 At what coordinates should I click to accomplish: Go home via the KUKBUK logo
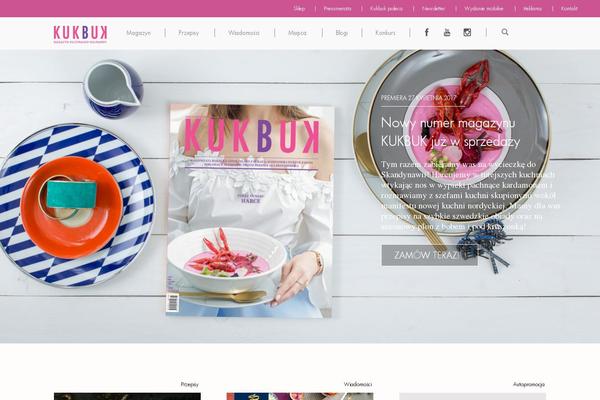point(81,34)
